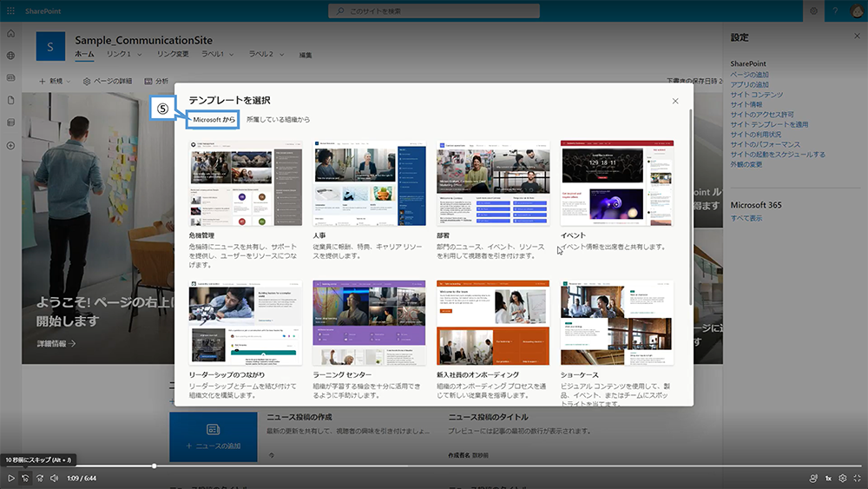This screenshot has height=489, width=868.
Task: Click the Sample_CommunicationSite site title
Action: tap(143, 40)
